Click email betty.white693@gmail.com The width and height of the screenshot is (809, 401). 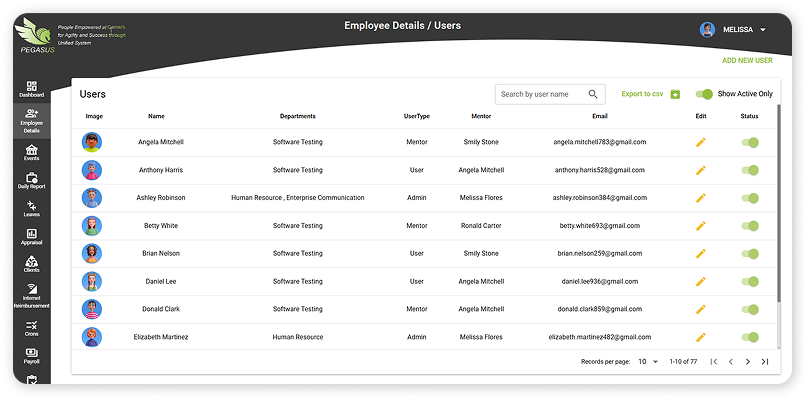600,226
